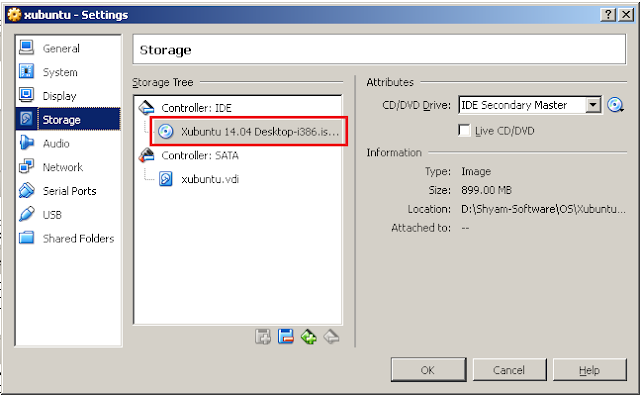The height and width of the screenshot is (395, 640).
Task: Click the VirtualBox gear icon in title bar
Action: [x=14, y=14]
